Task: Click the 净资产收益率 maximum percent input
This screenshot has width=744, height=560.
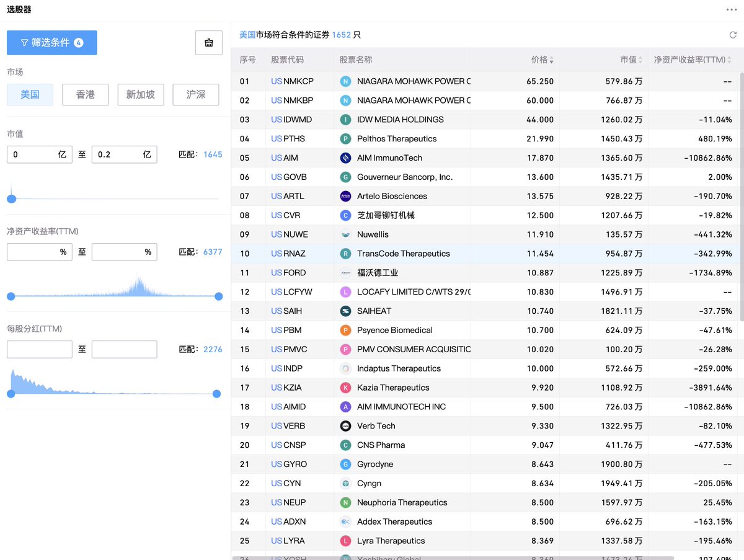Action: click(124, 252)
